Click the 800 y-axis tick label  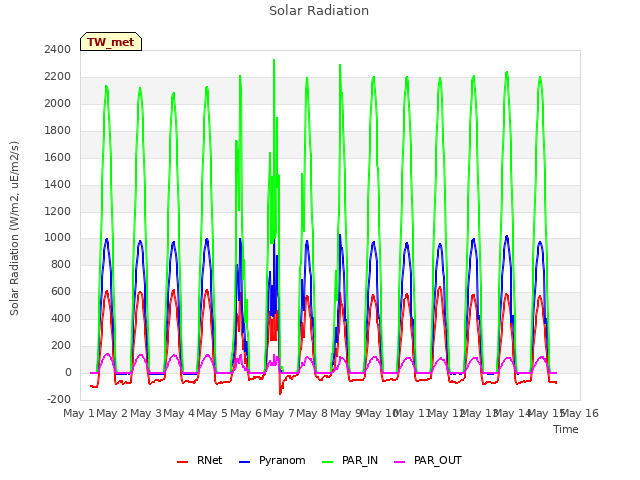pos(62,265)
